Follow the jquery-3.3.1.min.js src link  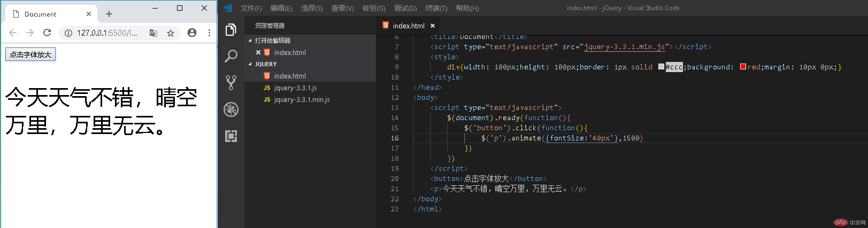click(624, 47)
